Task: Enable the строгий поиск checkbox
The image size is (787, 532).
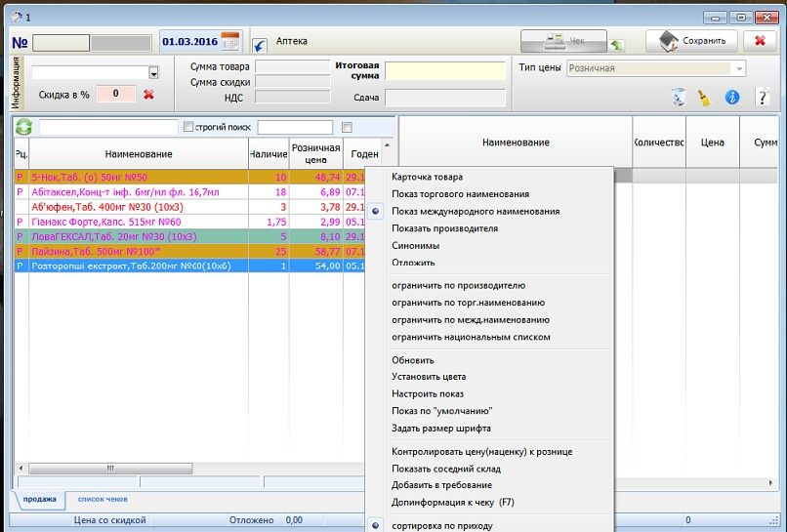Action: [189, 127]
